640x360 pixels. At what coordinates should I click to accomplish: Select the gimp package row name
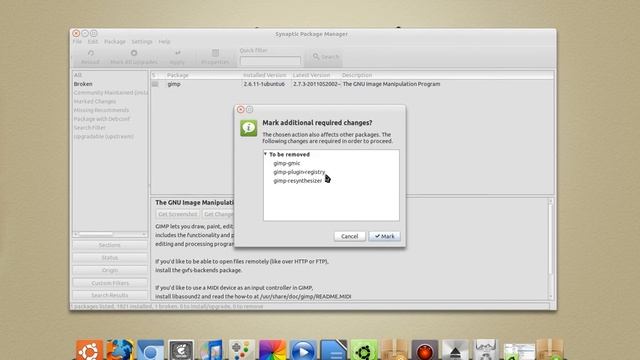point(174,84)
